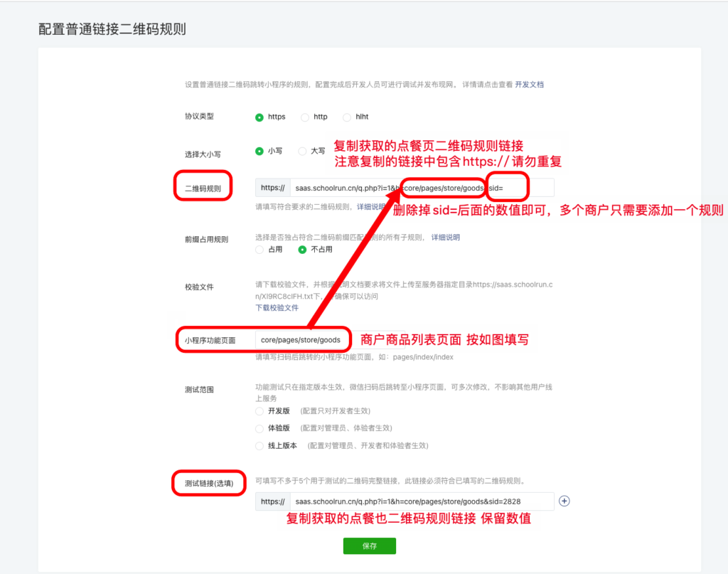Select the 线上版本 test scope
The image size is (728, 574).
point(259,445)
